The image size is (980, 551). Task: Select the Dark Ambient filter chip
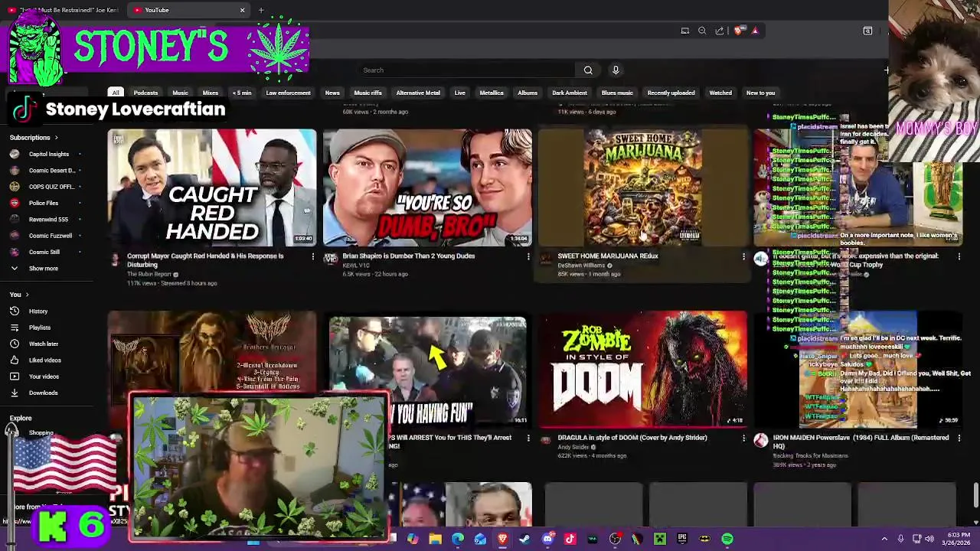point(570,93)
